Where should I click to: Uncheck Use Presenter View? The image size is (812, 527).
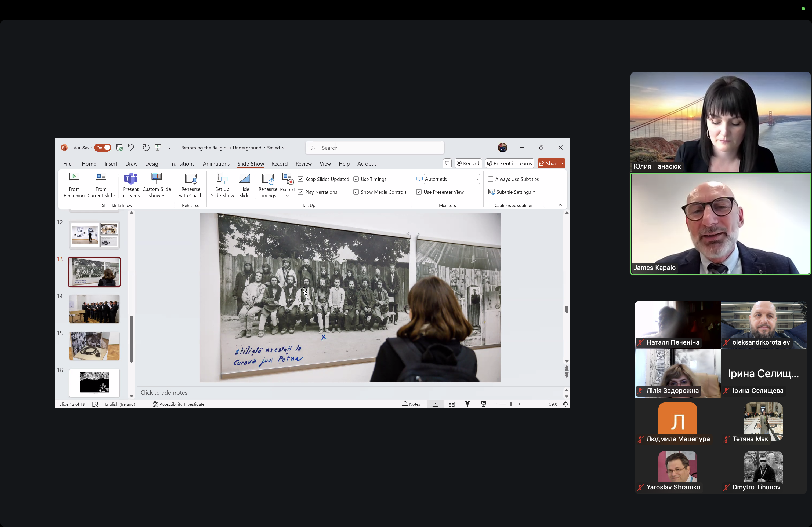pyautogui.click(x=419, y=192)
